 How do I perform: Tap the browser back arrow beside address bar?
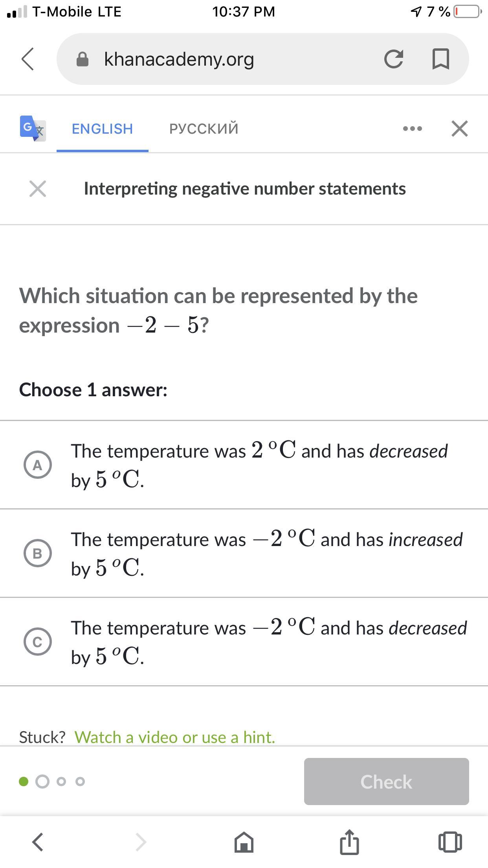pos(28,59)
